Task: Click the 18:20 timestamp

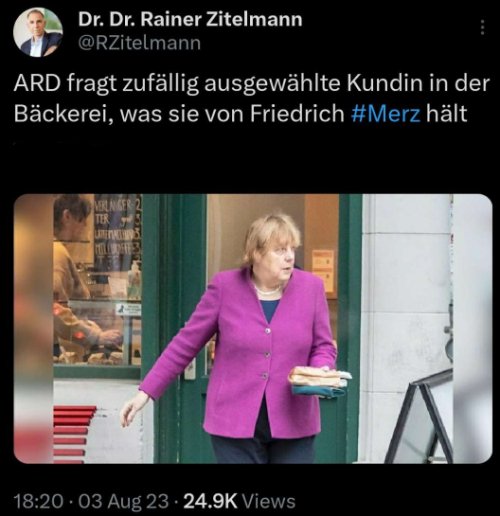Action: point(38,501)
